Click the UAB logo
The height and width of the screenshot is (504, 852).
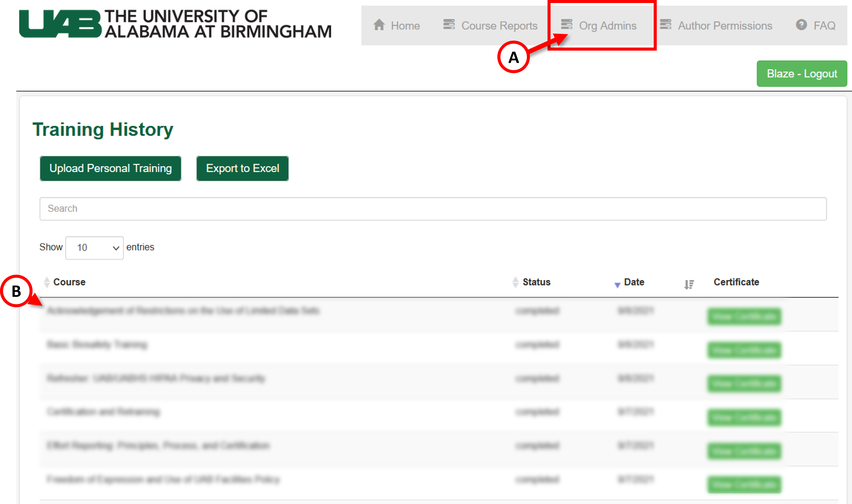[x=60, y=23]
